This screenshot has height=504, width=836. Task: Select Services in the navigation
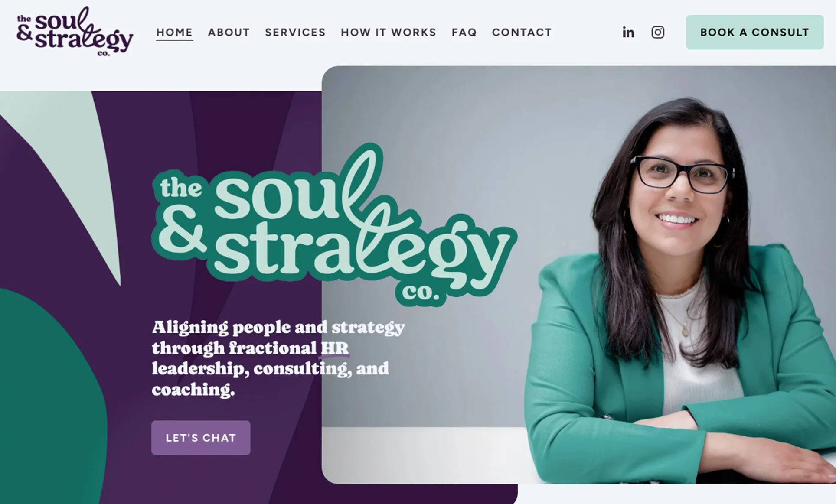(x=295, y=33)
